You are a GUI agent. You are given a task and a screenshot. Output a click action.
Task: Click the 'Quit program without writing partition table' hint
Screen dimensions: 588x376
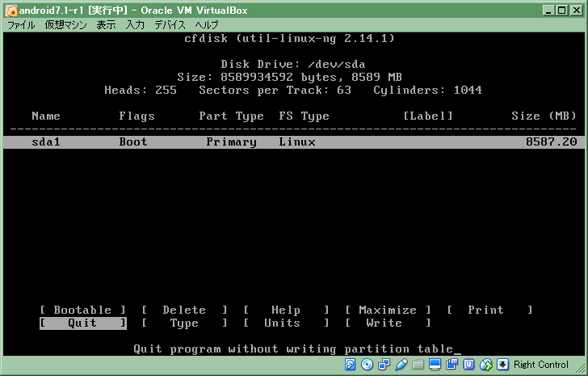pyautogui.click(x=293, y=349)
